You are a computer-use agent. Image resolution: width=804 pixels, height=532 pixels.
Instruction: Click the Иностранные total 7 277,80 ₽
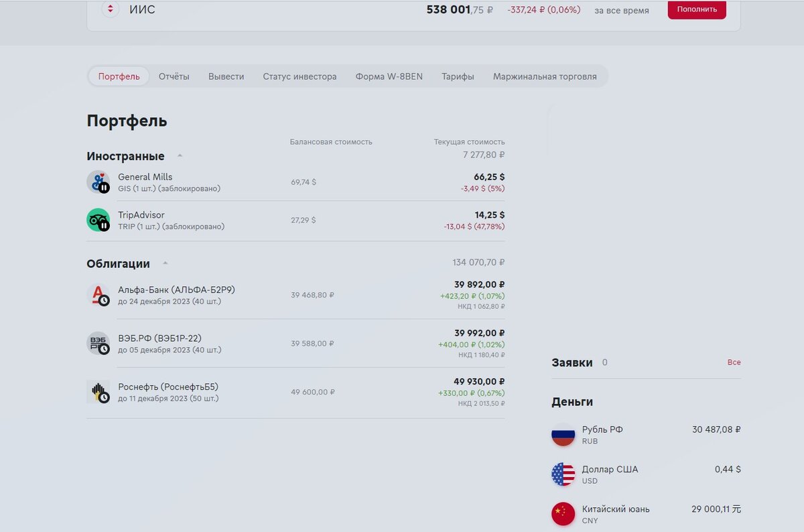[484, 155]
